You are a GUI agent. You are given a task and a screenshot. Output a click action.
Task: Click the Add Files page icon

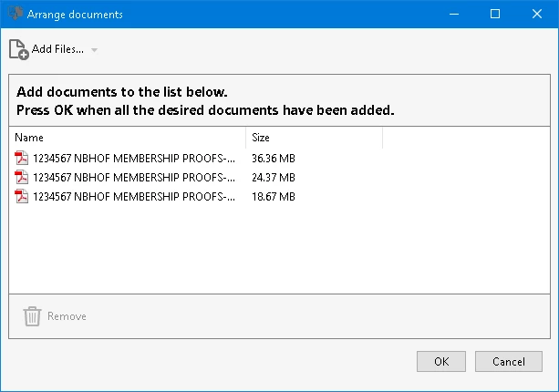19,49
